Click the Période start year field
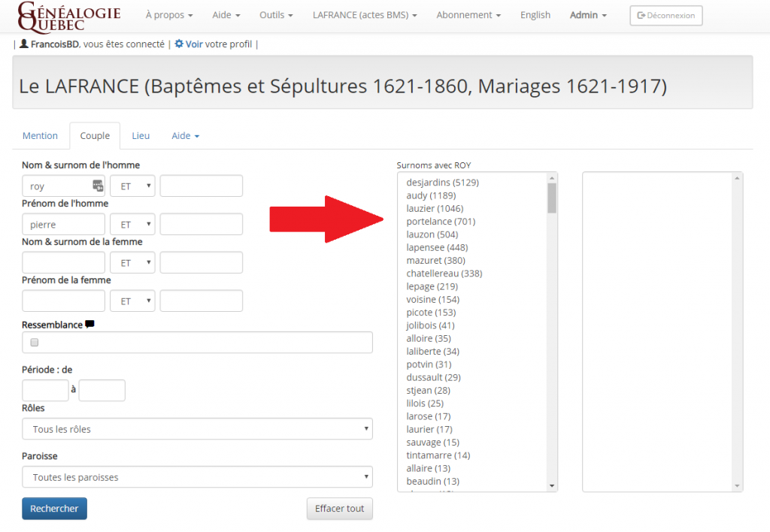 (45, 390)
